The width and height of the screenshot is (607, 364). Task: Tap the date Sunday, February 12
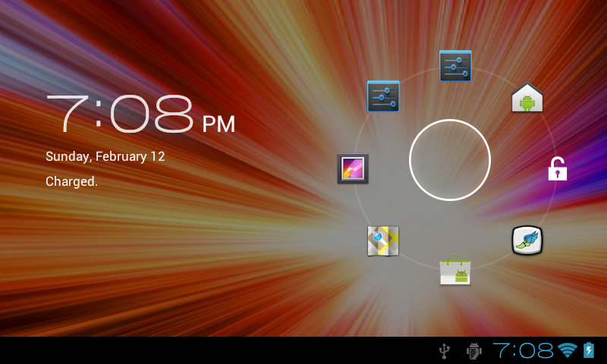tap(105, 157)
